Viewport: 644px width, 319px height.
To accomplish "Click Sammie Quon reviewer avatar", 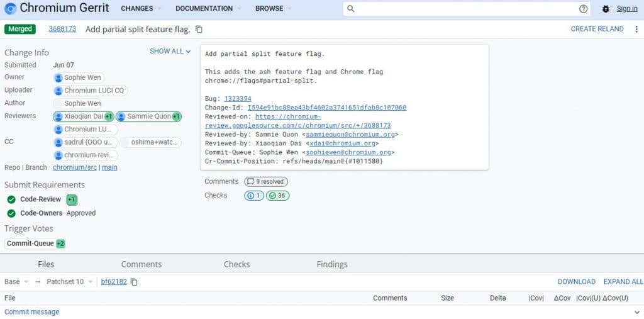I will (121, 116).
